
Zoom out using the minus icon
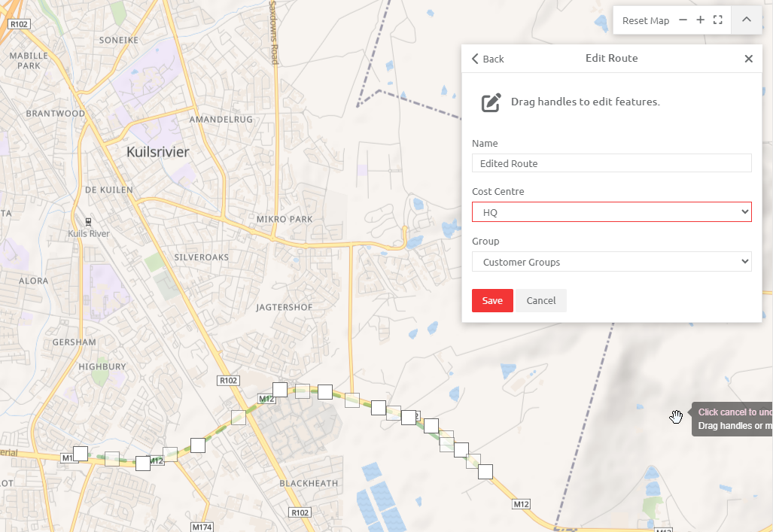tap(682, 20)
